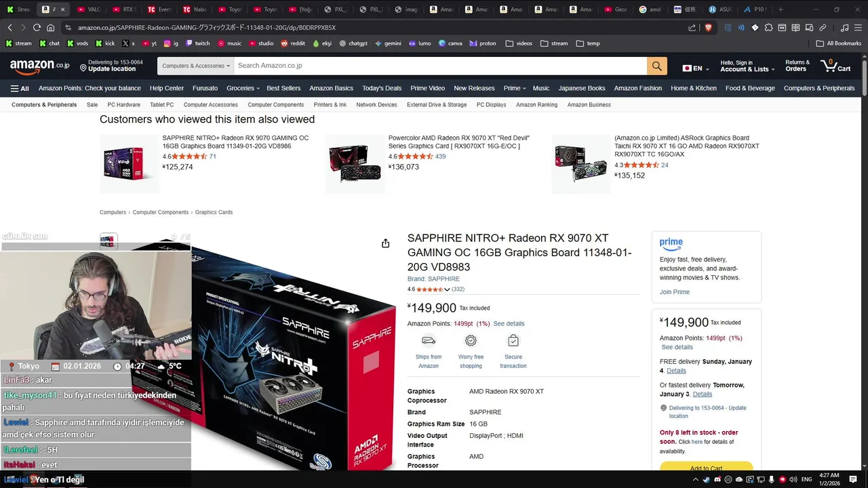
Task: Click the share icon beside product image
Action: 385,243
